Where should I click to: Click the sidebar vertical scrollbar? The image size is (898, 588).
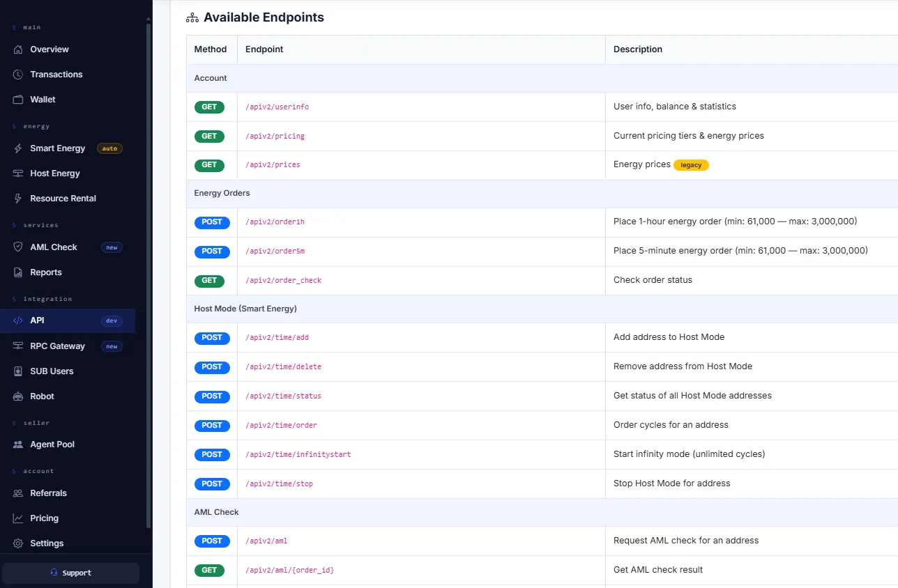(x=148, y=275)
